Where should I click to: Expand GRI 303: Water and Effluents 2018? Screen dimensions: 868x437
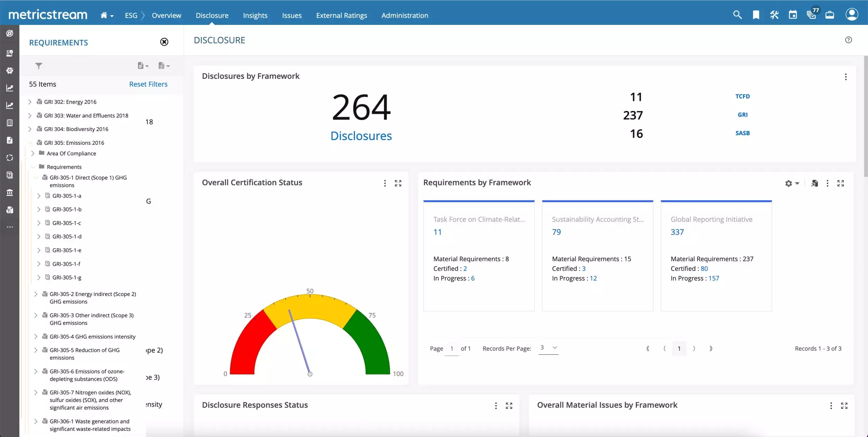click(30, 115)
